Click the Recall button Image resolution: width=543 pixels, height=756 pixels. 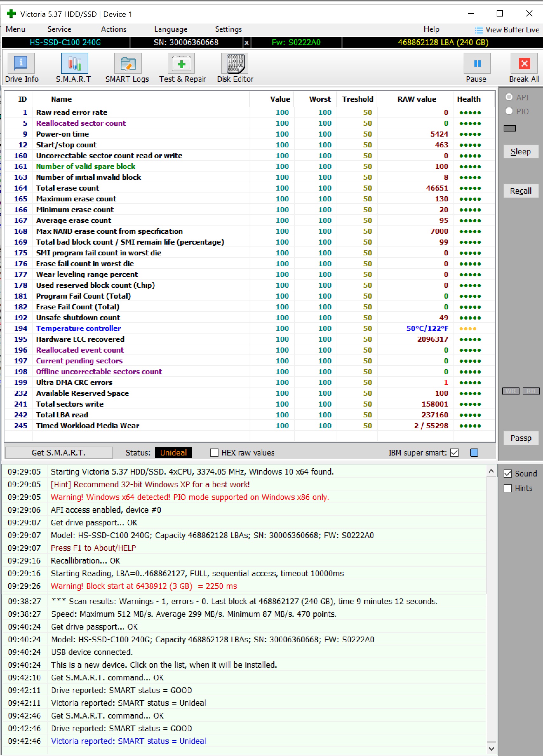click(x=520, y=191)
